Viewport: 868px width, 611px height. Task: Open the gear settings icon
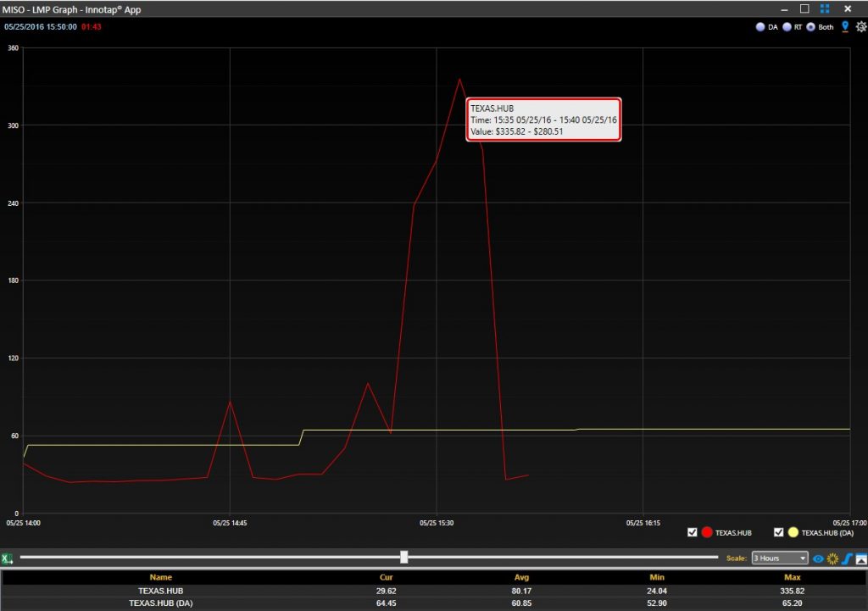[861, 26]
